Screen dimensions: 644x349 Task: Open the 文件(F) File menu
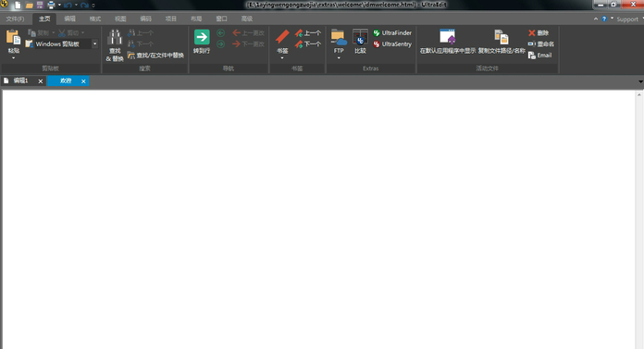point(15,19)
